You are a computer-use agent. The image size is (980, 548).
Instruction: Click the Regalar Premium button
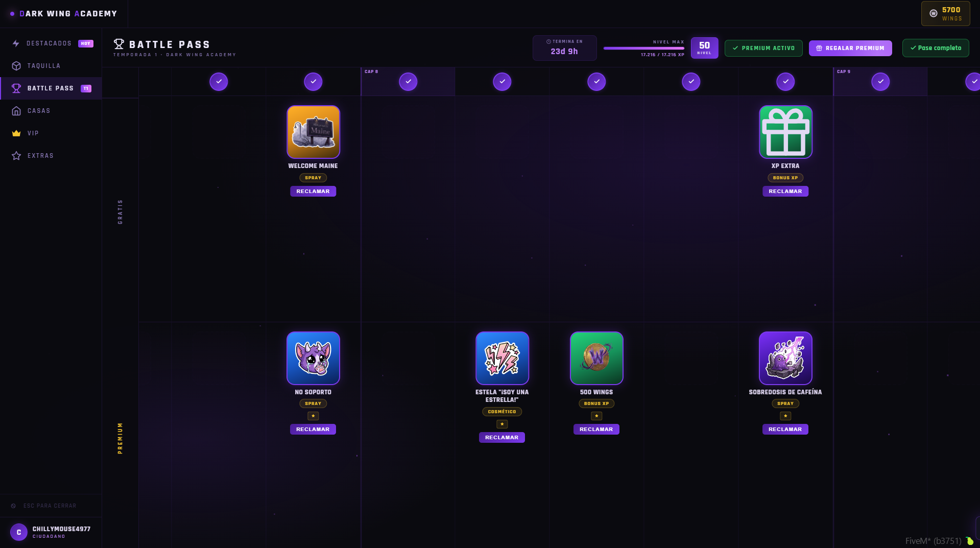850,48
